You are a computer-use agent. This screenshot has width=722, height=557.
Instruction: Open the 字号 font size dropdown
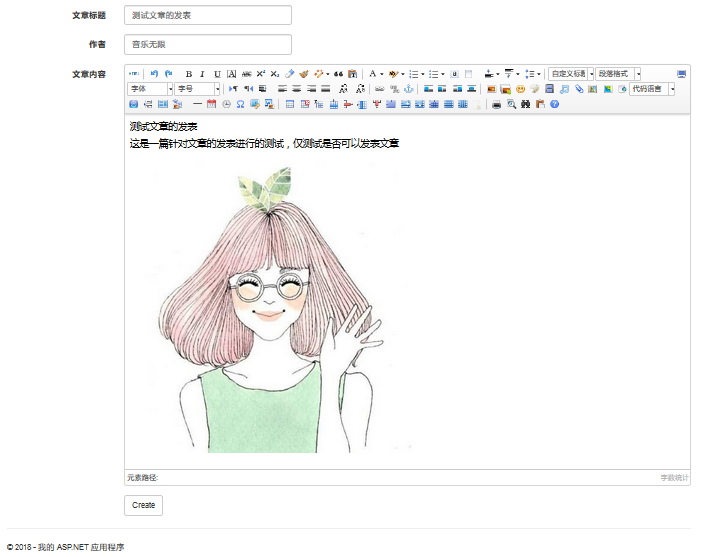(x=198, y=88)
